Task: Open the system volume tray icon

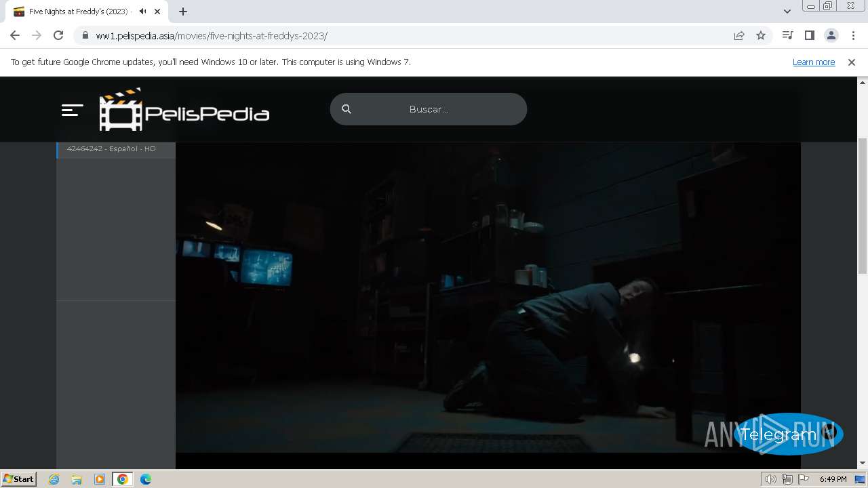Action: pos(770,479)
